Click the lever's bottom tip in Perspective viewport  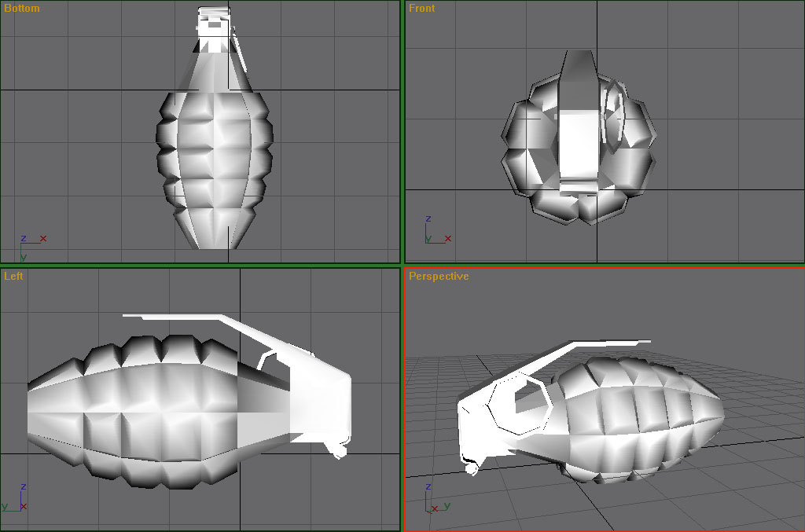pos(472,468)
